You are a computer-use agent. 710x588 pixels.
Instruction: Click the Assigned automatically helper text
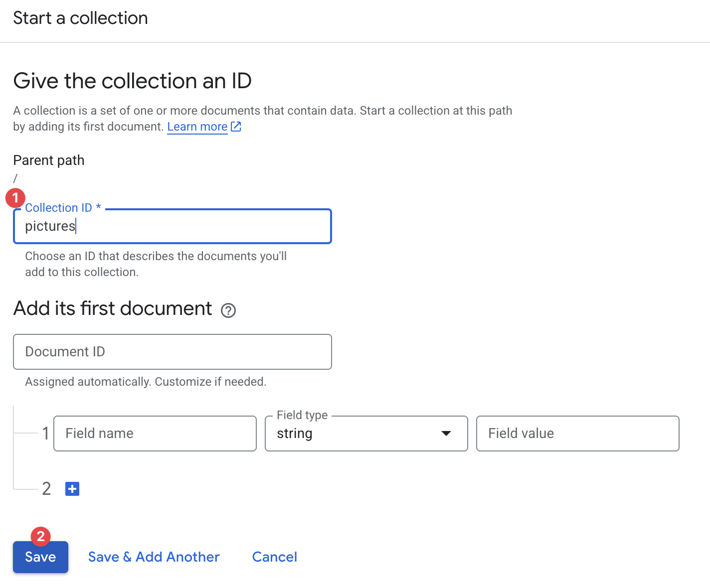146,382
